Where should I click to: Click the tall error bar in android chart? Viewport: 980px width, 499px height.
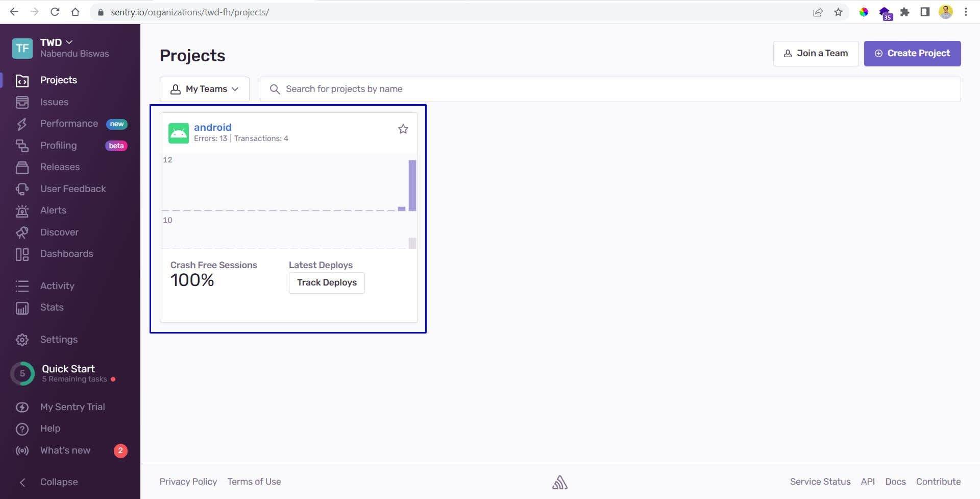coord(412,185)
